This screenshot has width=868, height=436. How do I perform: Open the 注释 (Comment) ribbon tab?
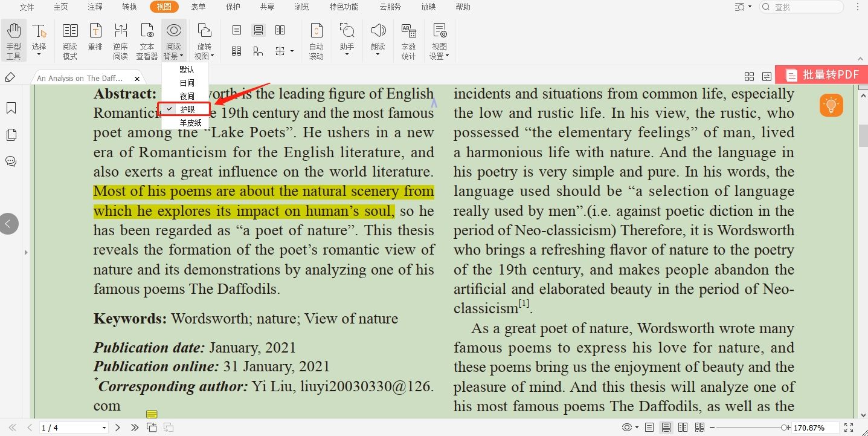click(95, 7)
